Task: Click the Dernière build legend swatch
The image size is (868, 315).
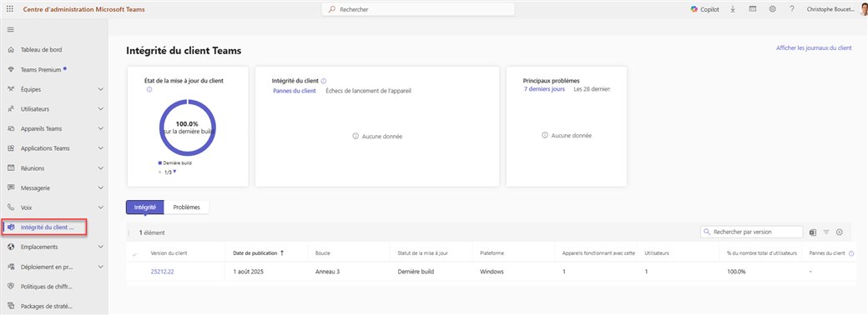Action: click(x=160, y=163)
